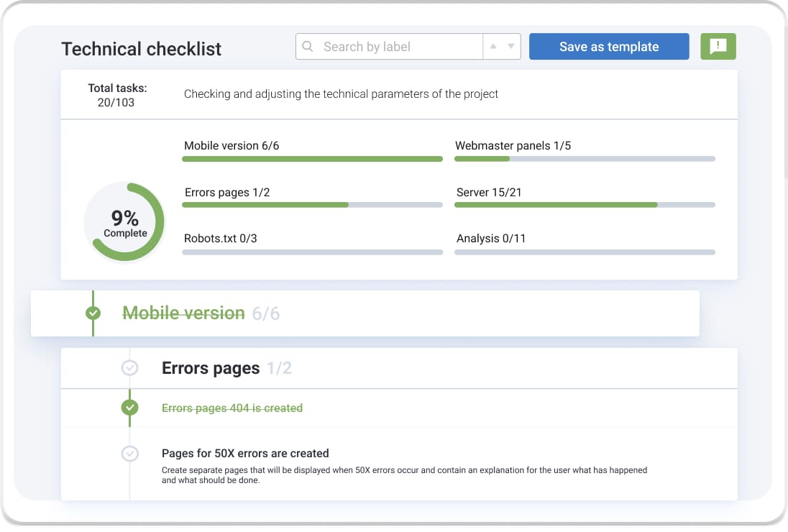Collapse the Errors pages 1/2 section header
The height and width of the screenshot is (532, 788).
(211, 369)
